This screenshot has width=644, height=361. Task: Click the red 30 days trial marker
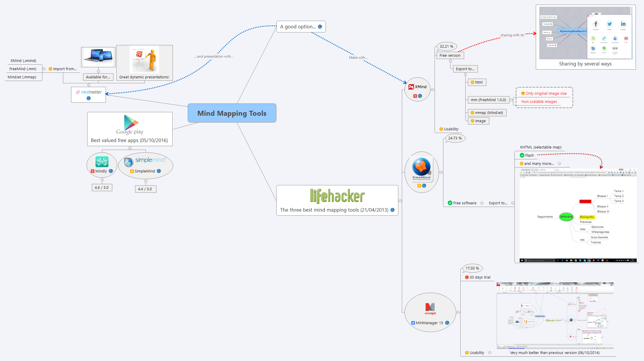(x=466, y=277)
